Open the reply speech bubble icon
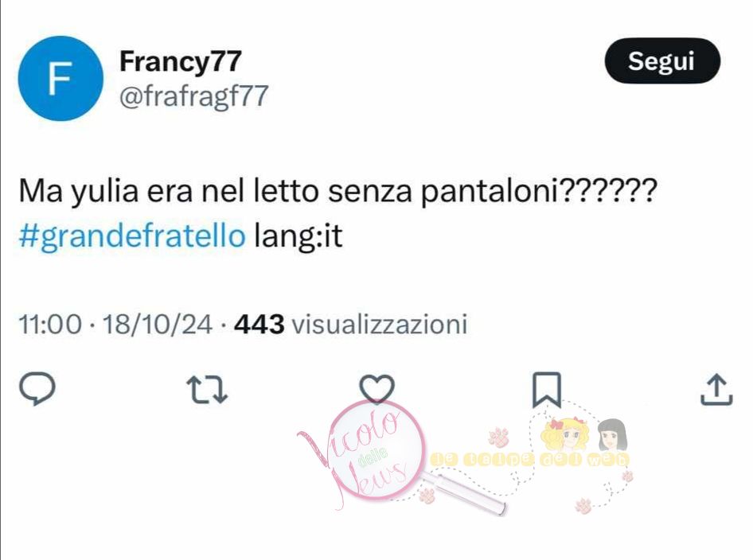This screenshot has width=753, height=560. click(37, 389)
